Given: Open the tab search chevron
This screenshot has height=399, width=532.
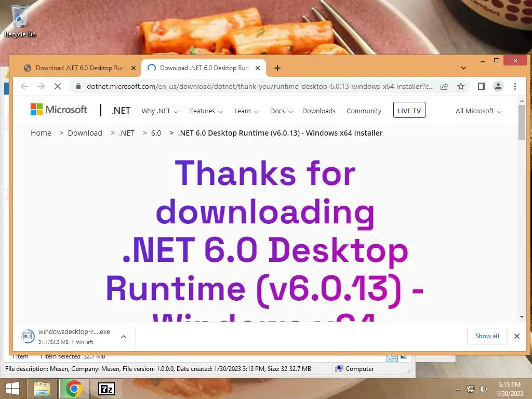Looking at the screenshot, I should (463, 68).
